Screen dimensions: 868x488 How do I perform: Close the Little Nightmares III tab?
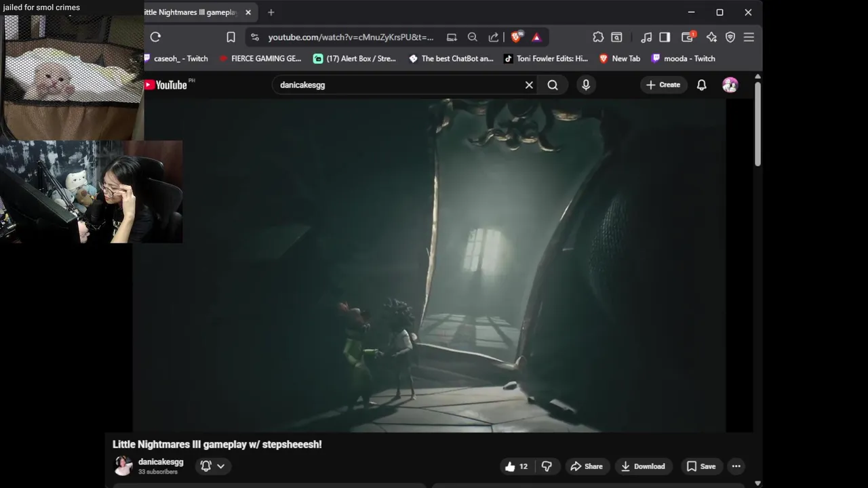click(x=248, y=12)
